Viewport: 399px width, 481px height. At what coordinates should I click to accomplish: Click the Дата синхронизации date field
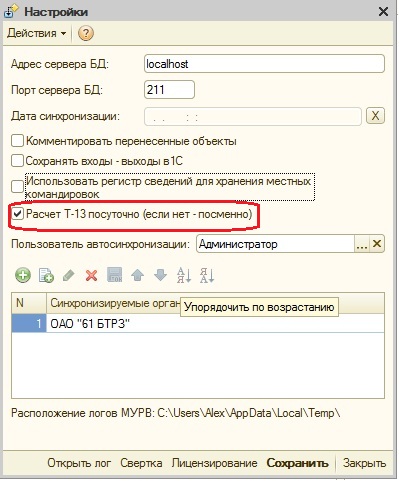(x=253, y=117)
